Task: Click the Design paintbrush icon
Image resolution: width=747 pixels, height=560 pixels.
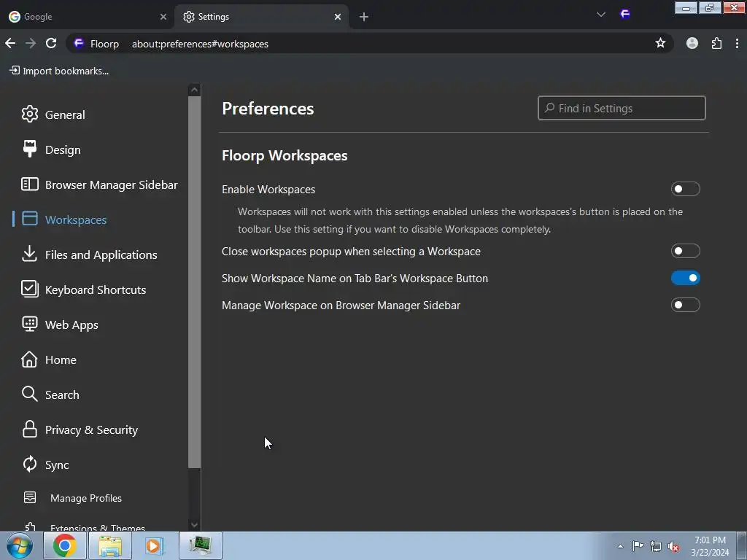Action: pos(29,149)
